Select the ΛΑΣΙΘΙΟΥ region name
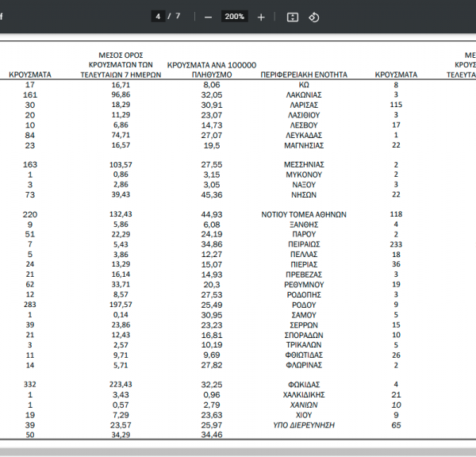 pyautogui.click(x=304, y=115)
